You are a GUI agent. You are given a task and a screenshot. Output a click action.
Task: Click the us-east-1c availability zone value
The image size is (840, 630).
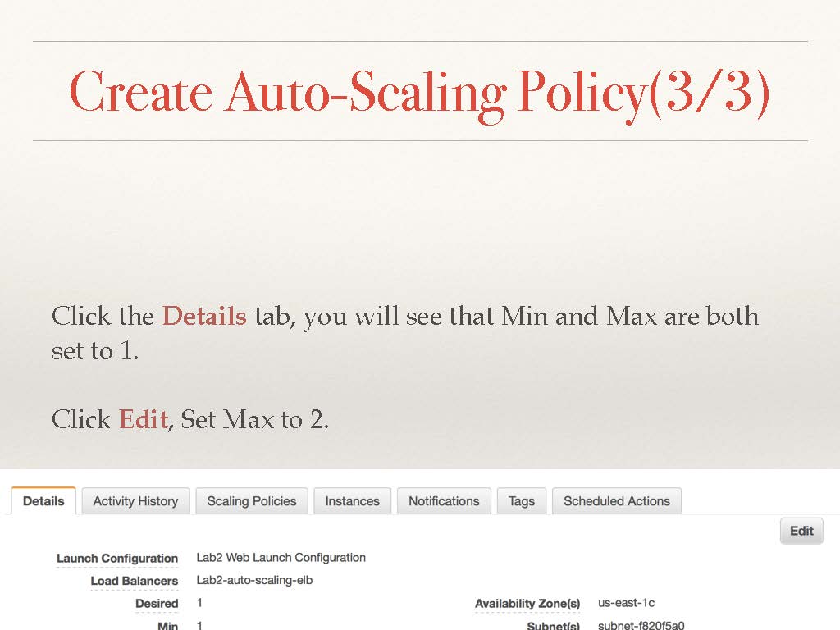[626, 603]
